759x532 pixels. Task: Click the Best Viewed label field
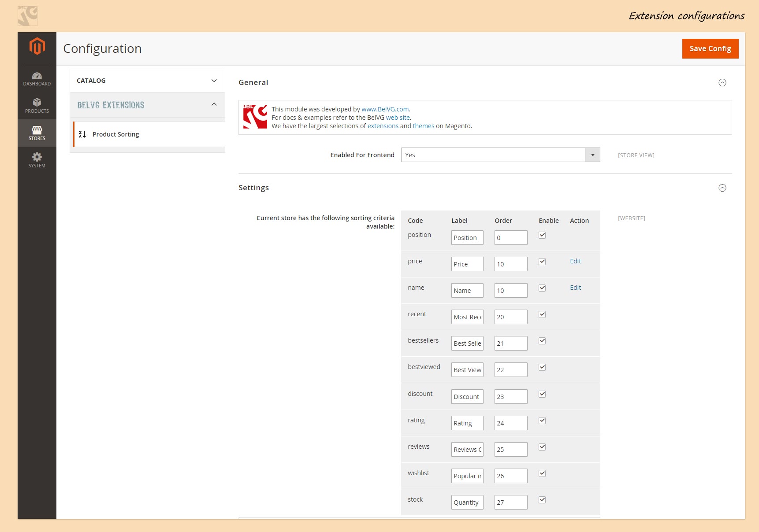tap(467, 370)
